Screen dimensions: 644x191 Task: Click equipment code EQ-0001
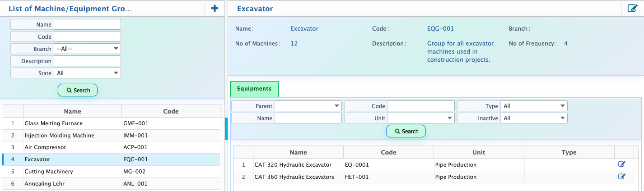356,165
